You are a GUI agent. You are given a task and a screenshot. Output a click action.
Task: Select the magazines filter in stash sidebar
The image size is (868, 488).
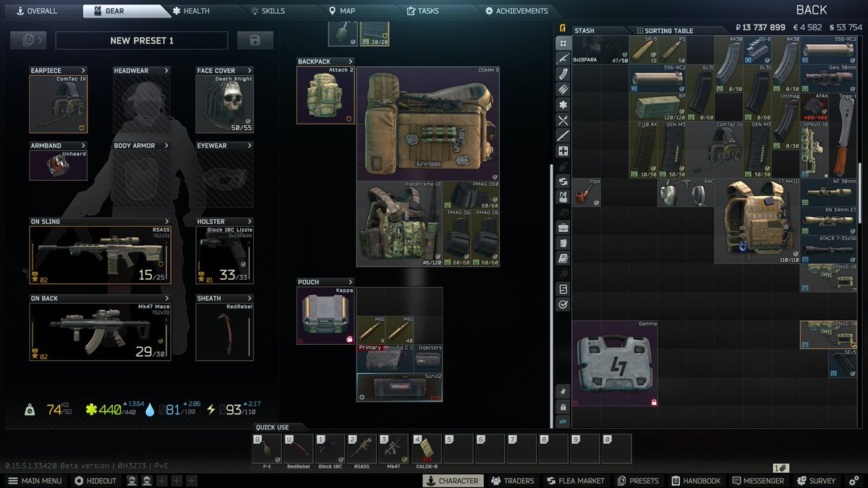pos(563,74)
